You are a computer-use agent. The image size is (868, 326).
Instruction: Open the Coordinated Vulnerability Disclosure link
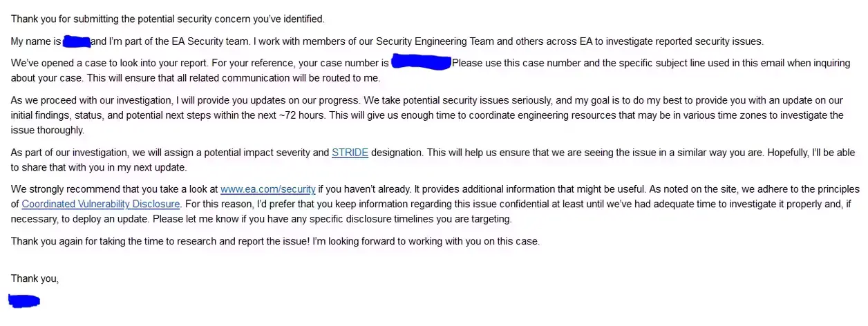point(101,204)
